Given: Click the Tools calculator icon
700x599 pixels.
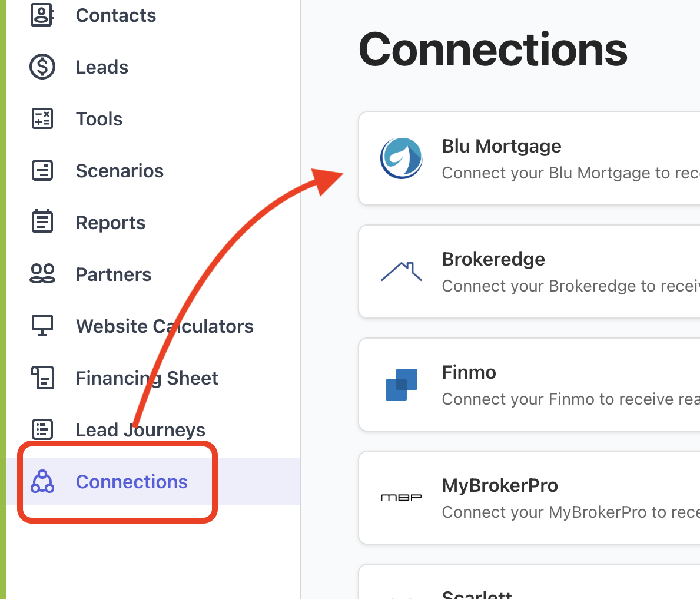Looking at the screenshot, I should point(42,119).
